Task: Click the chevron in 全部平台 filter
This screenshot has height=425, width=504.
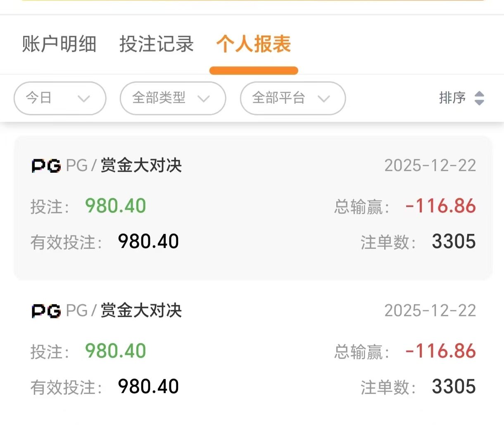Action: [324, 99]
